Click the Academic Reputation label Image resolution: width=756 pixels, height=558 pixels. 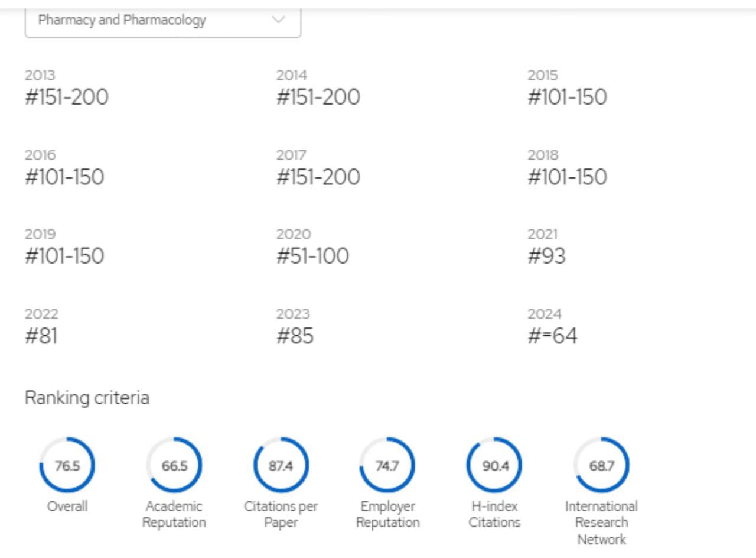coord(174,514)
